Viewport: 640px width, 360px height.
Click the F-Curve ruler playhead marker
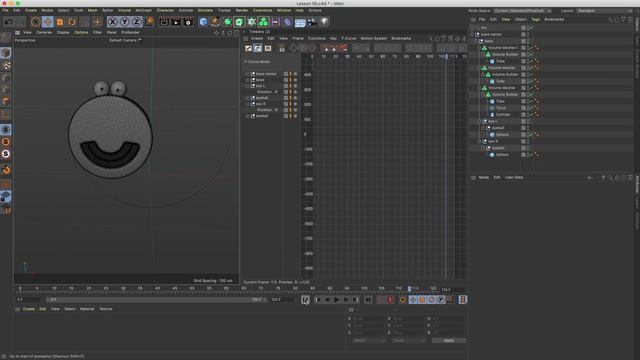(446, 56)
